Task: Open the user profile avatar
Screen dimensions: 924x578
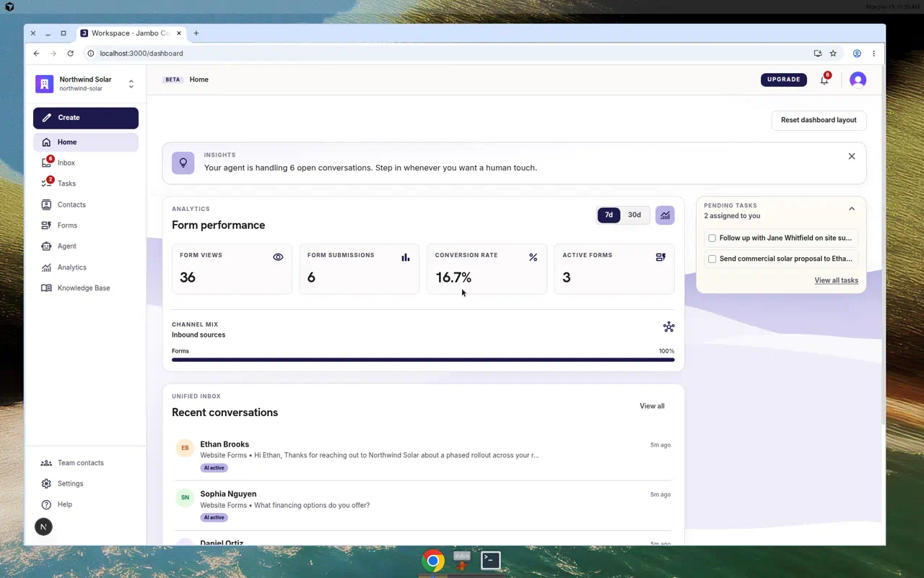Action: click(858, 79)
